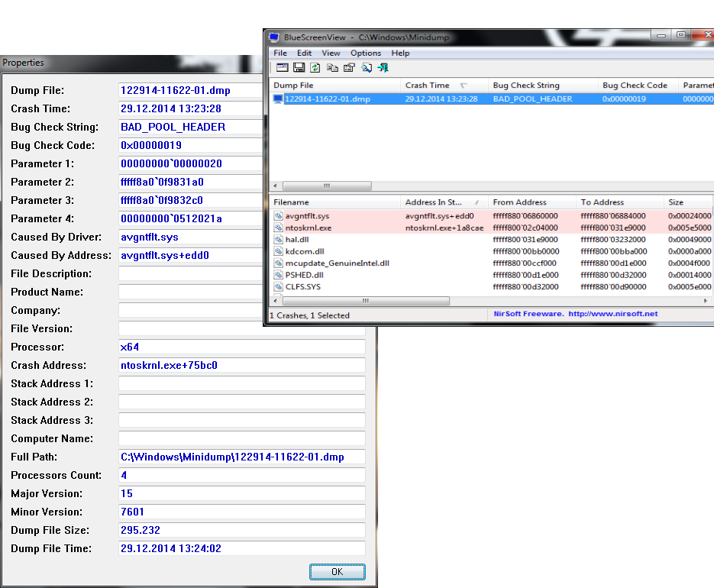Sort drivers by Address In Stack header
The height and width of the screenshot is (588, 714).
point(444,202)
